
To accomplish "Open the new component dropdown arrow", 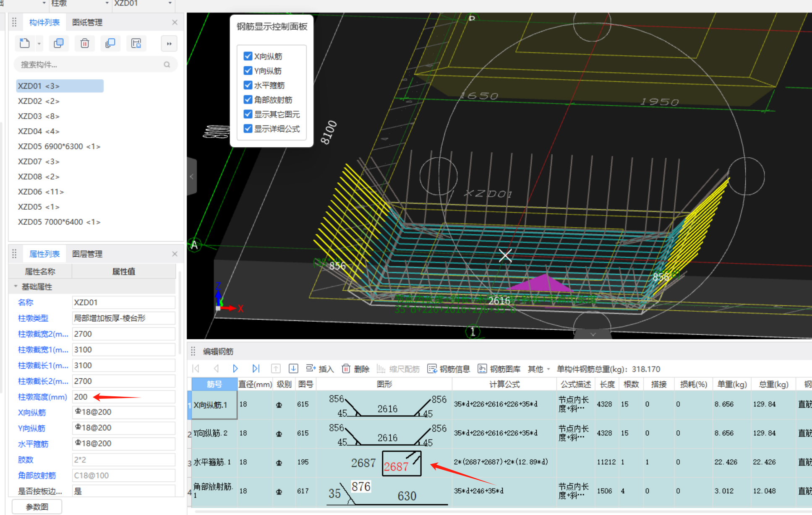I will [x=39, y=44].
